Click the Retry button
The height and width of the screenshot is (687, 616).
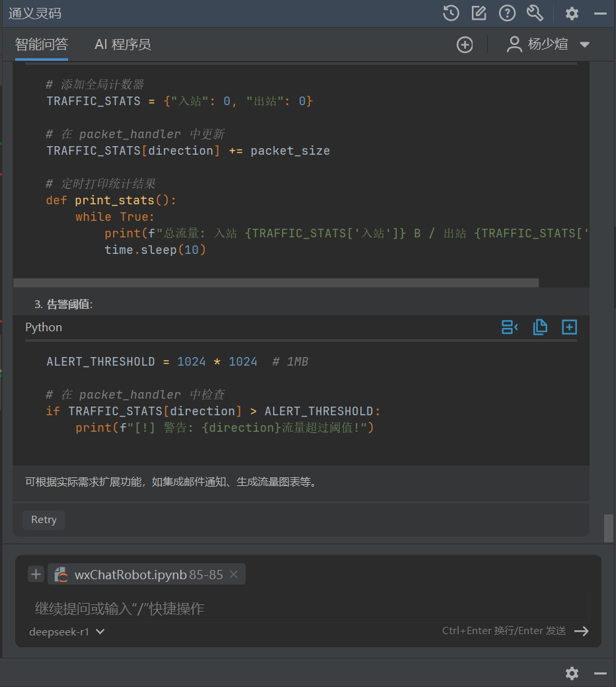44,520
